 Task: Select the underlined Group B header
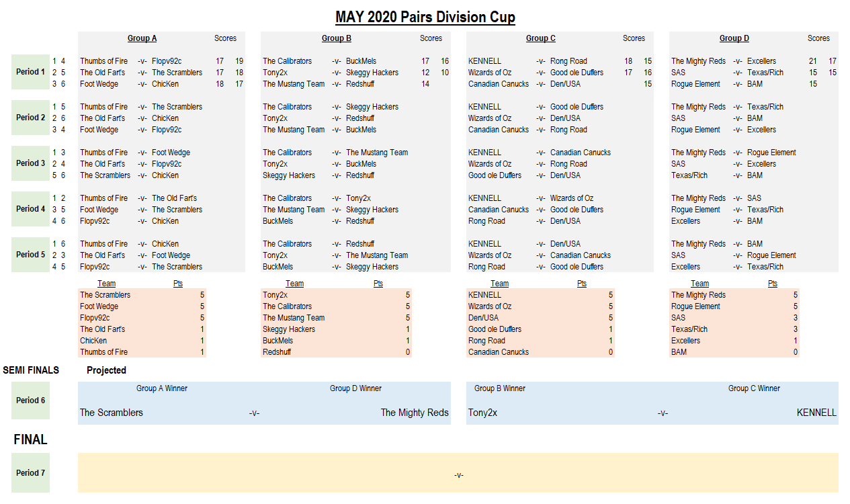click(x=336, y=38)
